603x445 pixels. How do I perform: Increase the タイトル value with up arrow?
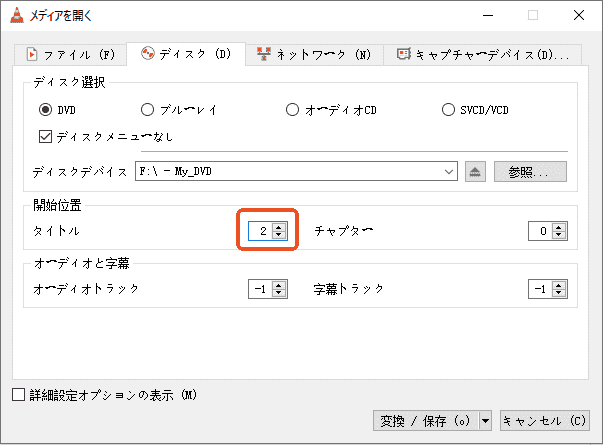[x=278, y=226]
